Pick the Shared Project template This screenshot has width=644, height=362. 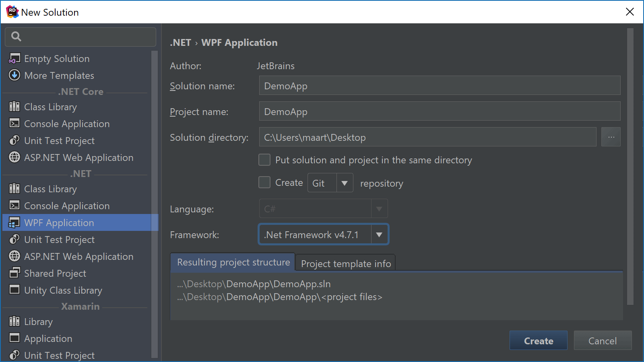[x=55, y=273]
